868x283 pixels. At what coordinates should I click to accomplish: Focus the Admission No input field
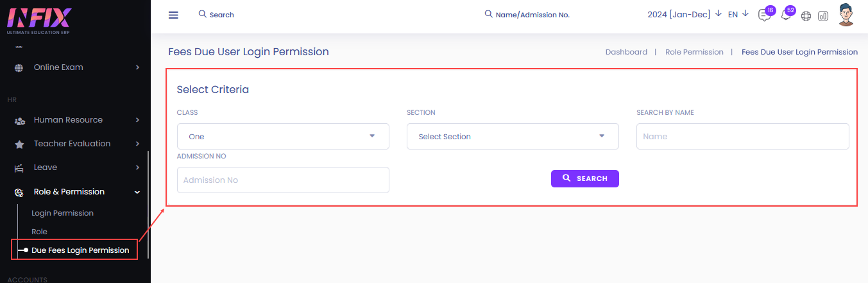click(x=283, y=180)
